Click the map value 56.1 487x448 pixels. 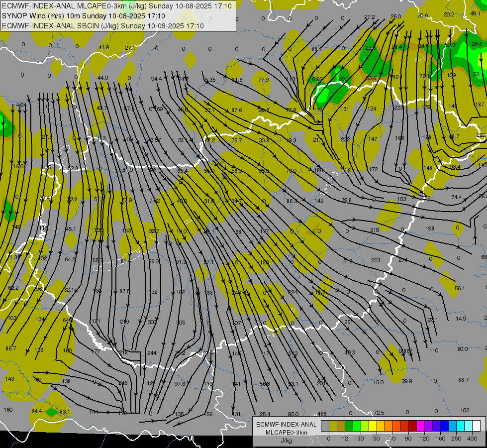tap(460, 289)
